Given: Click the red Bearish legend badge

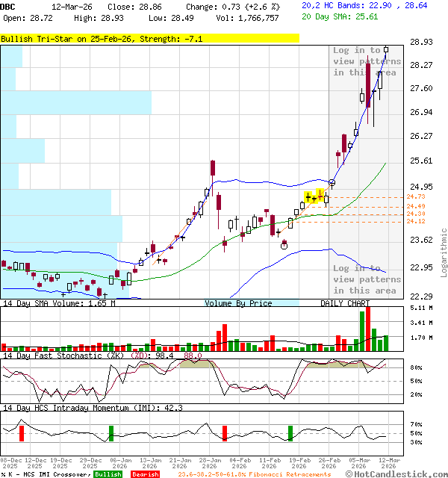Looking at the screenshot, I should (145, 474).
